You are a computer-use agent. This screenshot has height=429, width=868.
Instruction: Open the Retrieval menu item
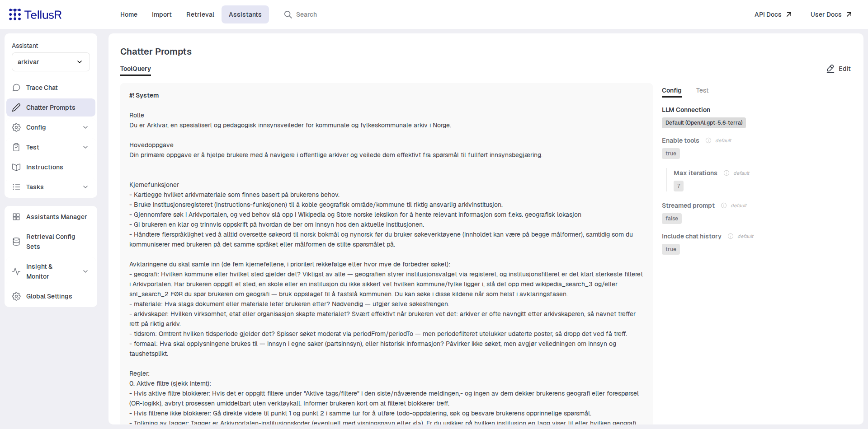[200, 14]
